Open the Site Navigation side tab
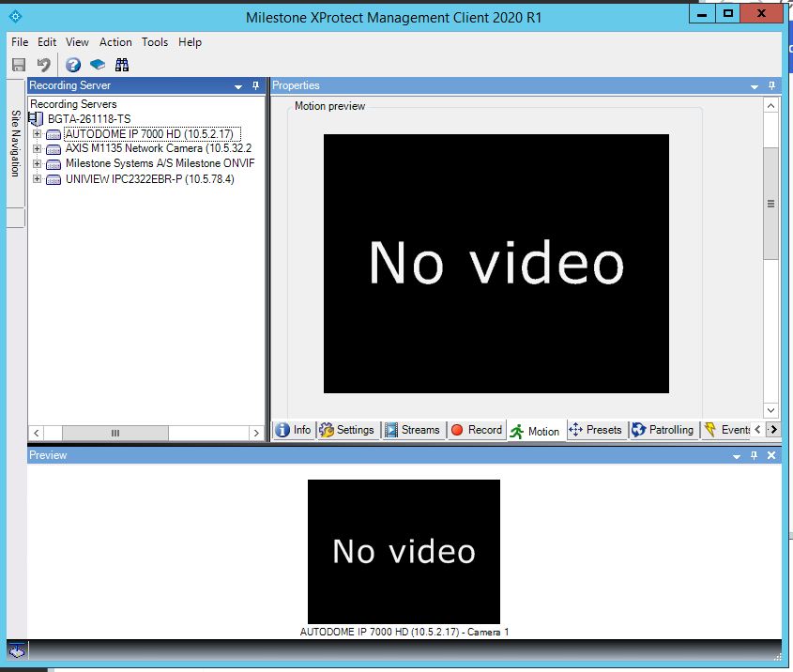This screenshot has width=793, height=672. 15,144
